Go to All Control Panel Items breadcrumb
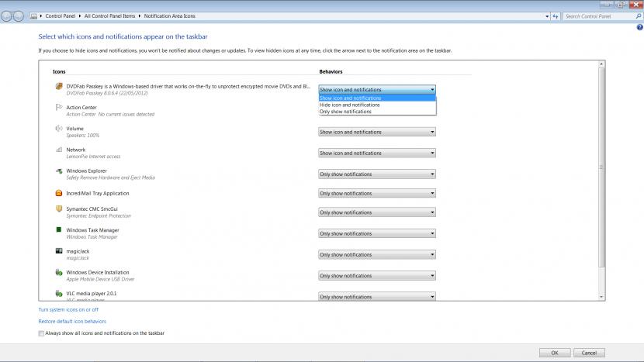644x362 pixels. 109,16
